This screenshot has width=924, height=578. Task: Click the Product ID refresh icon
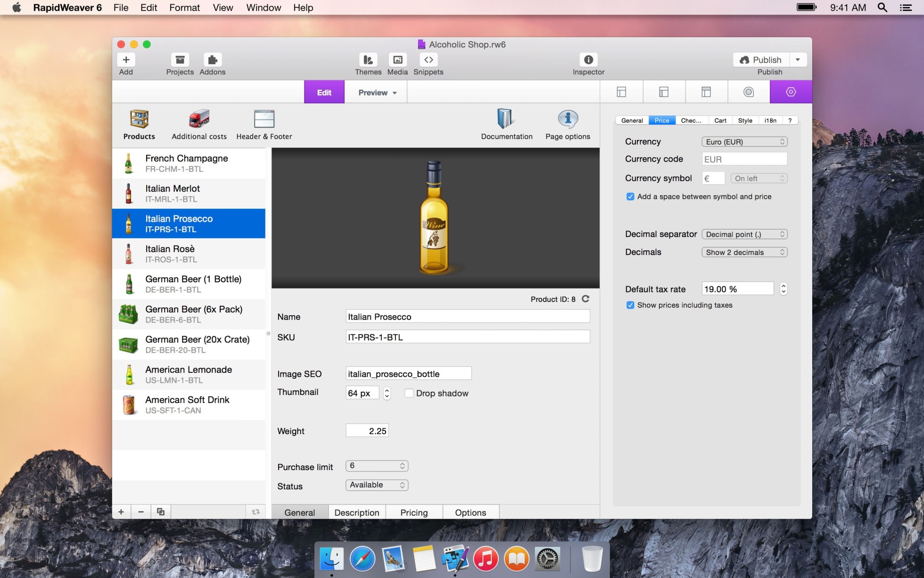point(586,299)
